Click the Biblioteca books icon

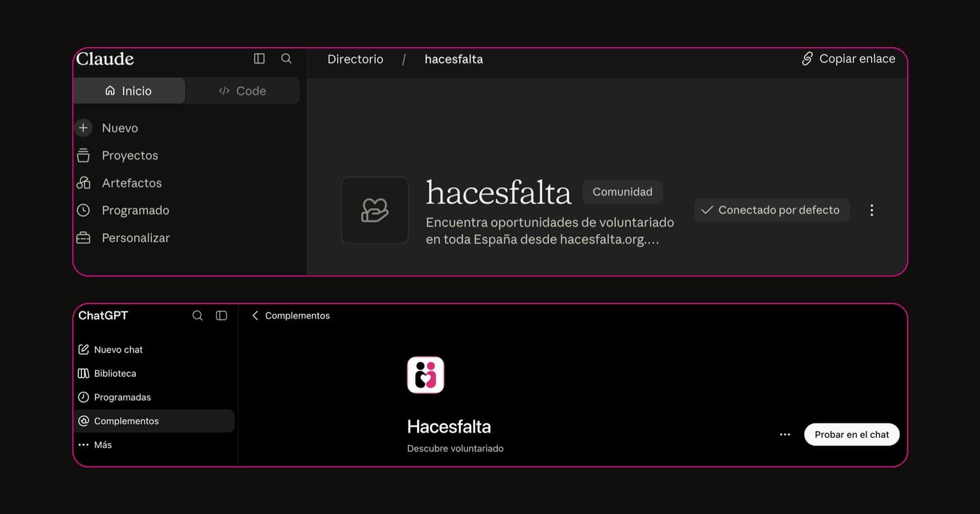[x=84, y=373]
